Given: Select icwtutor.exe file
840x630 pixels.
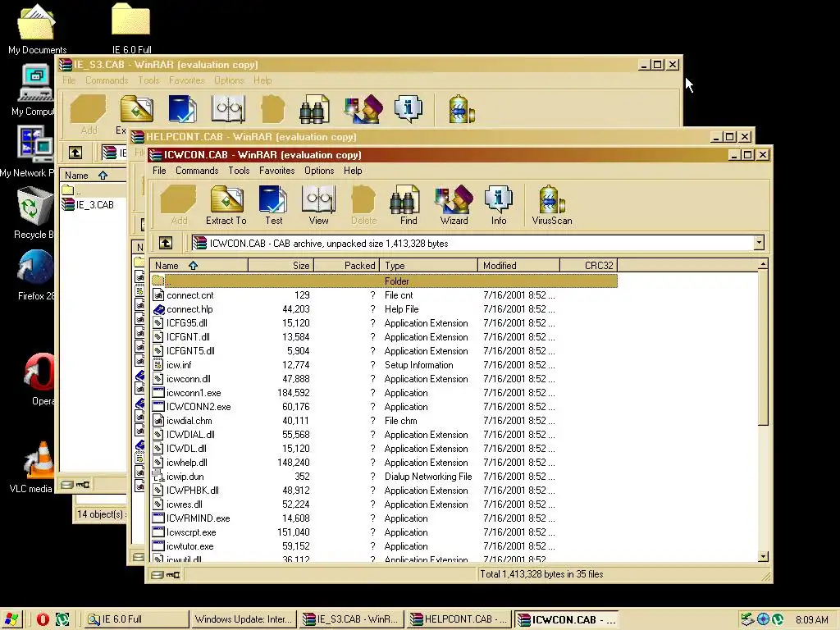Looking at the screenshot, I should coord(384,546).
